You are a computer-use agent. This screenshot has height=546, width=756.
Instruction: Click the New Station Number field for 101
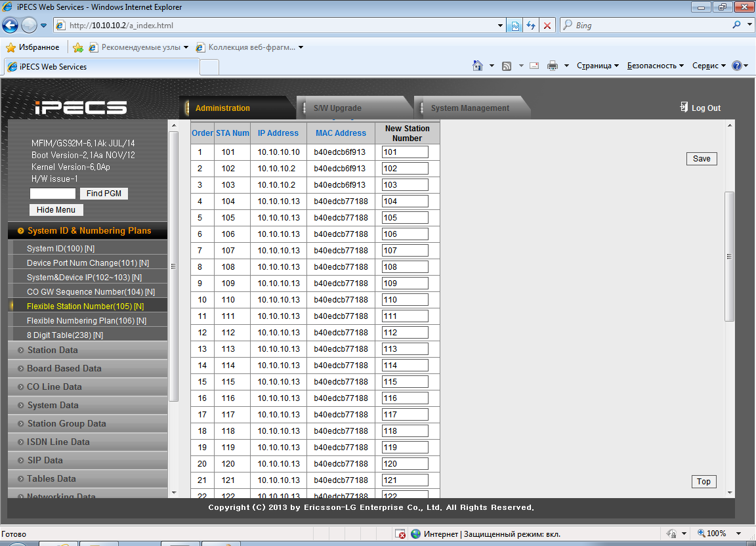[405, 152]
